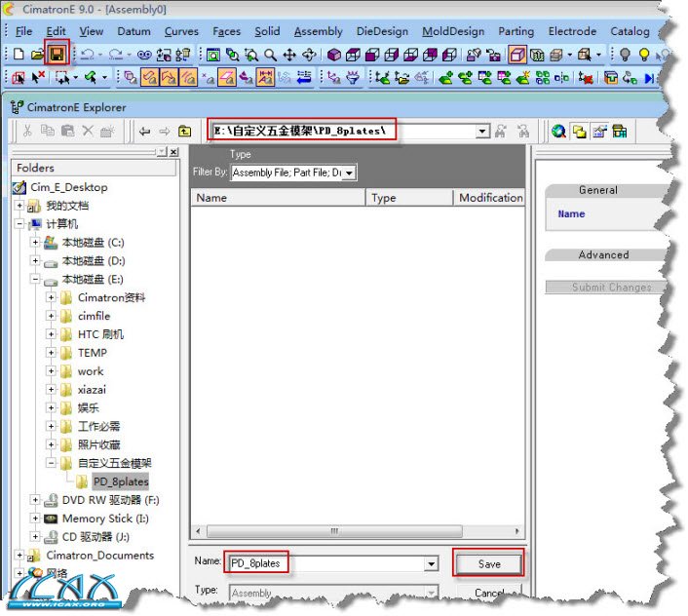This screenshot has height=616, width=688.
Task: Click the Back arrow in Explorer toolbar
Action: click(144, 132)
